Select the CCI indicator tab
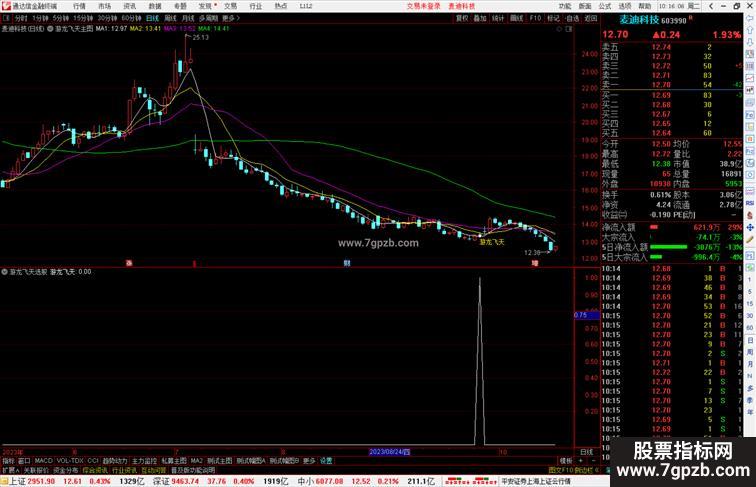The width and height of the screenshot is (756, 487). click(93, 461)
